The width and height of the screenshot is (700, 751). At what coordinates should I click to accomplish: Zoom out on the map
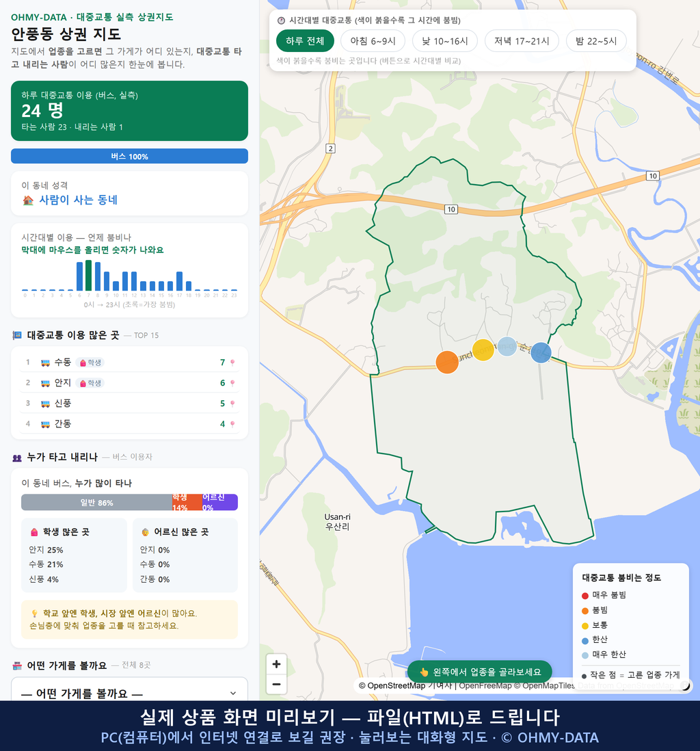point(276,684)
